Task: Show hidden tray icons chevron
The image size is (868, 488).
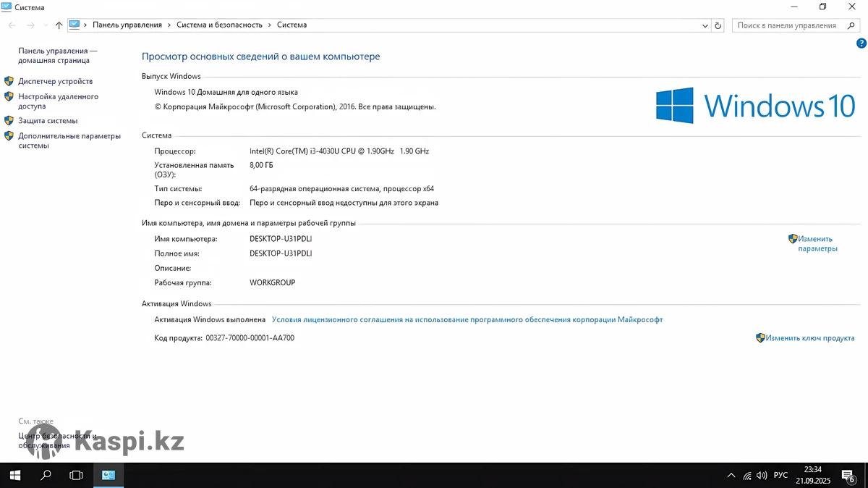Action: click(731, 476)
